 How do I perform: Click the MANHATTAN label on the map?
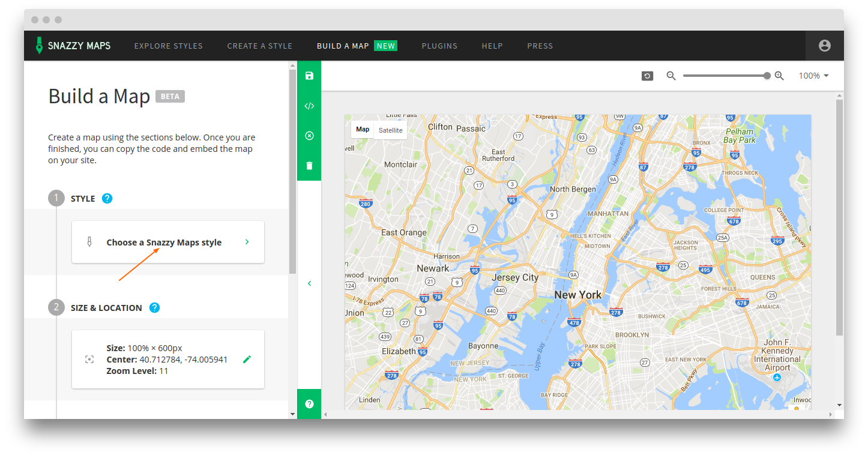click(608, 213)
